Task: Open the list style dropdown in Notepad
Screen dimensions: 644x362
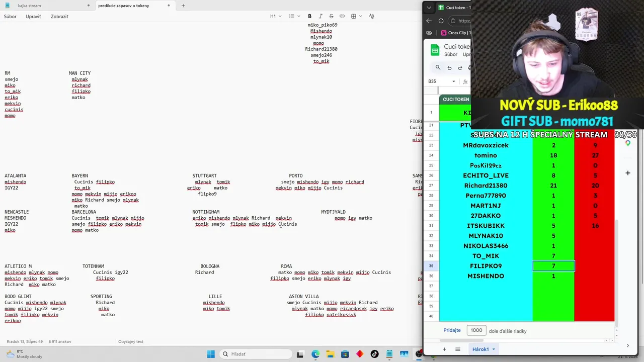Action: (x=294, y=16)
